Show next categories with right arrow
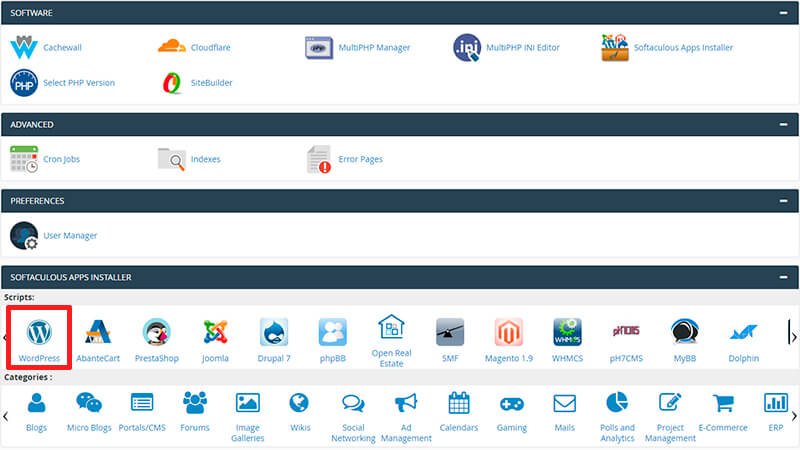 [x=794, y=417]
